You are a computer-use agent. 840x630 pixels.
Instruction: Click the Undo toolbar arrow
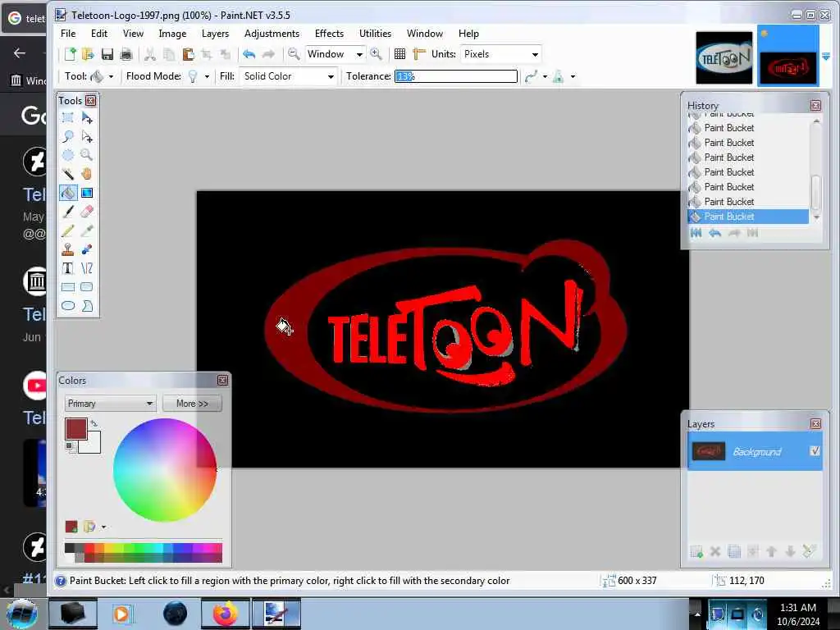pyautogui.click(x=249, y=54)
